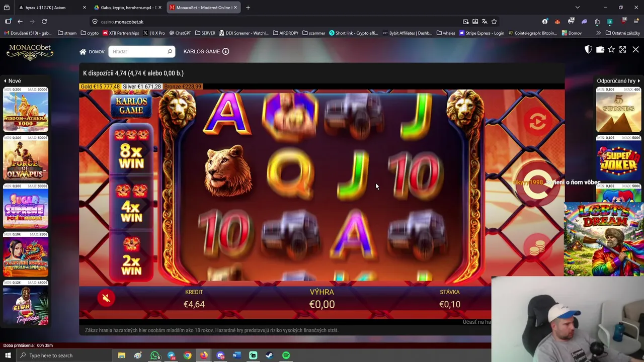Show more bookmarks chevron
Viewport: 644px width, 362px height.
[x=598, y=33]
